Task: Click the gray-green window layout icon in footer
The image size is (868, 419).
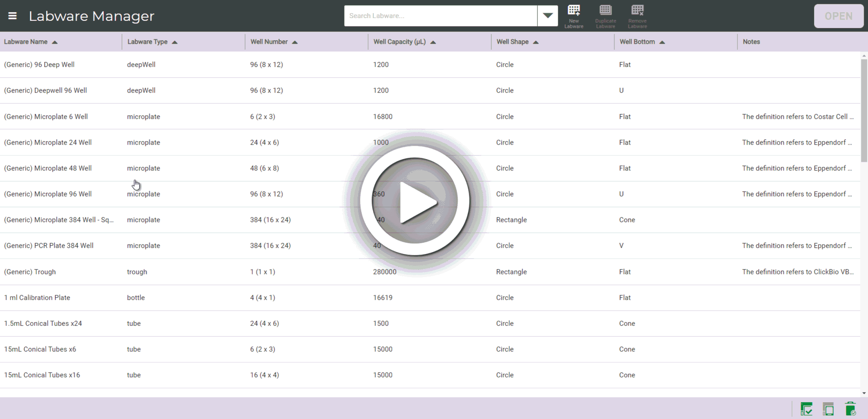Action: point(828,409)
